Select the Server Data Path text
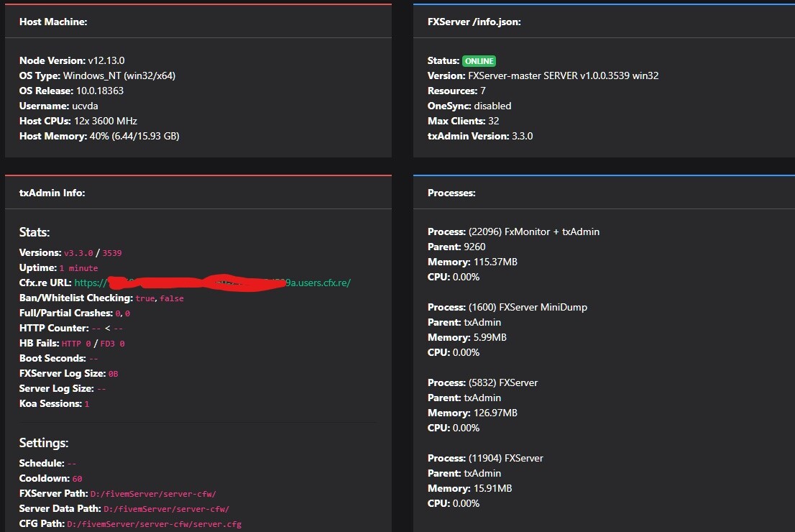Image resolution: width=795 pixels, height=532 pixels. [x=167, y=508]
